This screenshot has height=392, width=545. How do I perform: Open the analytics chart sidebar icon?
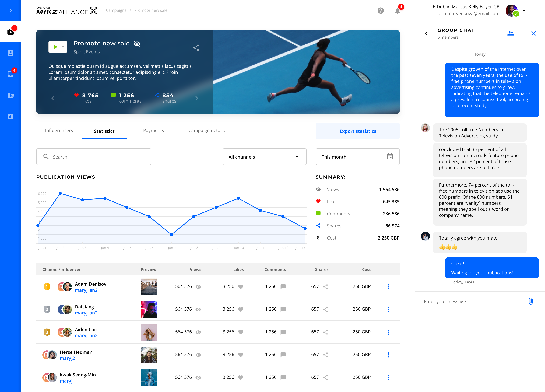11,117
